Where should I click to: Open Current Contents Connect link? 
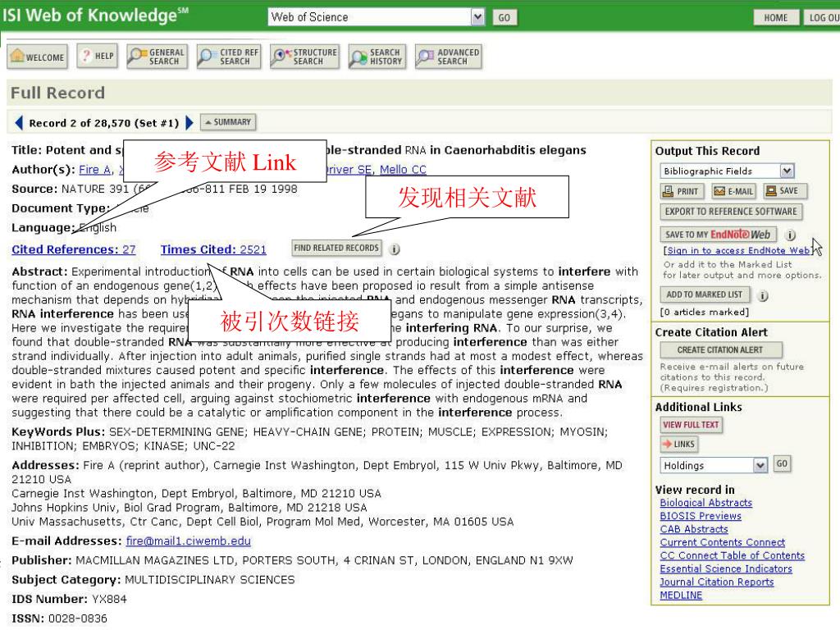pyautogui.click(x=722, y=542)
